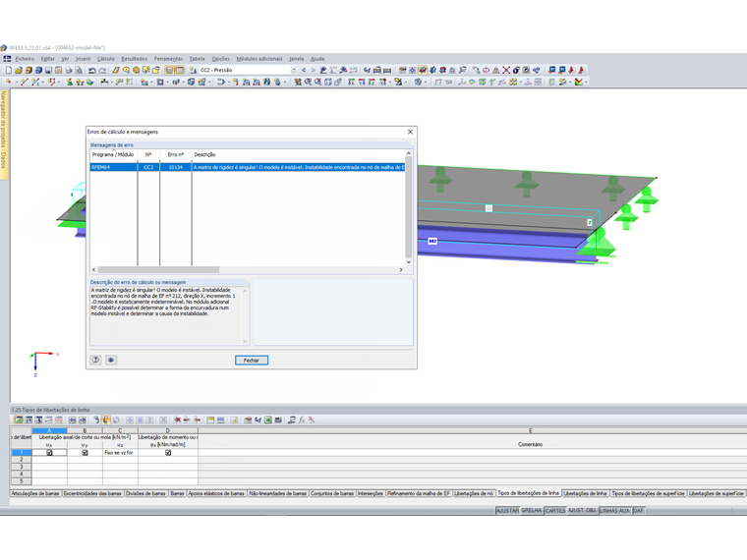Open the Cálculo menu
This screenshot has width=747, height=560.
106,59
